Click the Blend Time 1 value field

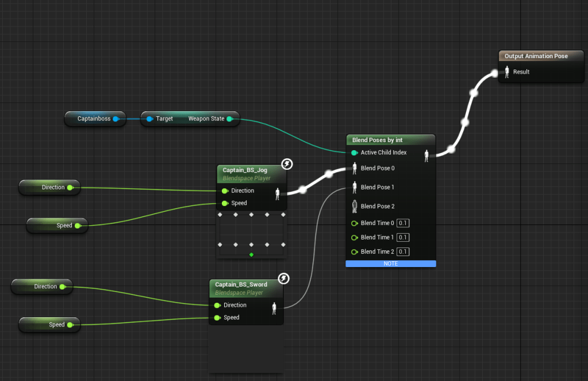[403, 238]
